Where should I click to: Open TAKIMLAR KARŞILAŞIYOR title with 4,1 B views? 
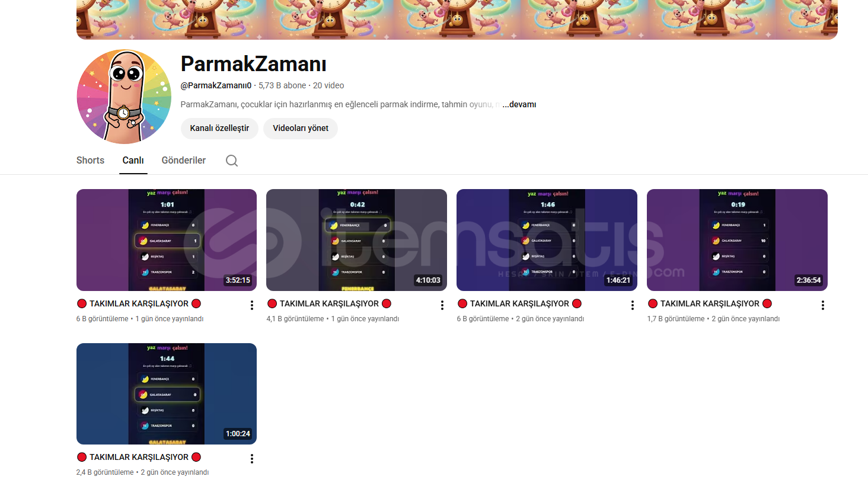coord(330,303)
